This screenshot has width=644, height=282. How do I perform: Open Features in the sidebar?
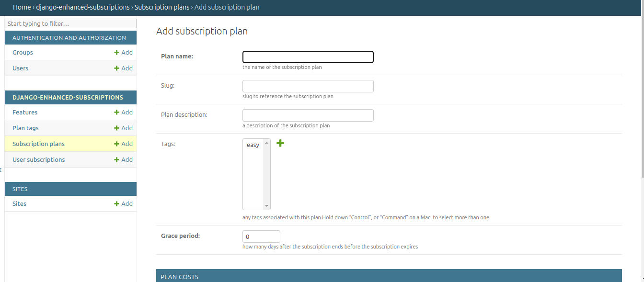click(x=25, y=112)
